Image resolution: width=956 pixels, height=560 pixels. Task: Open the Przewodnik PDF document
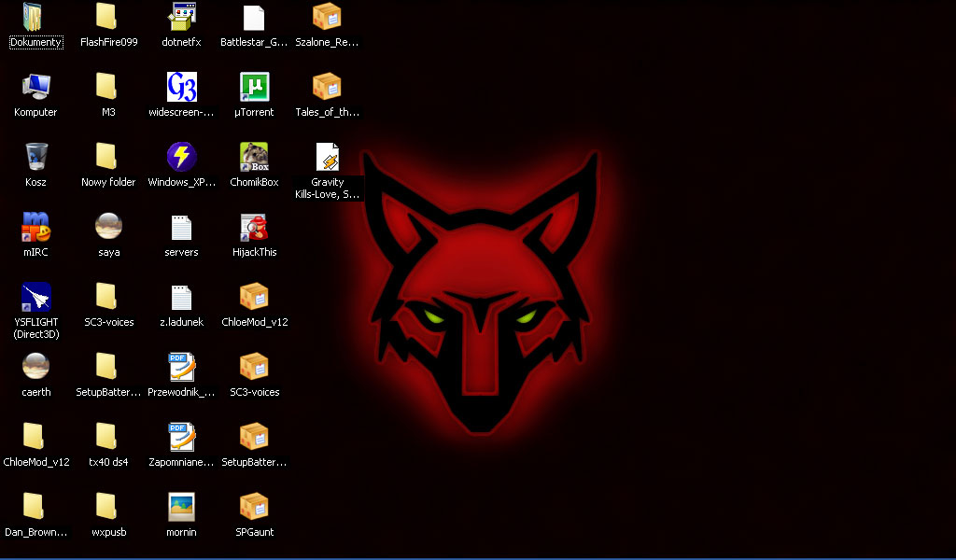point(181,367)
